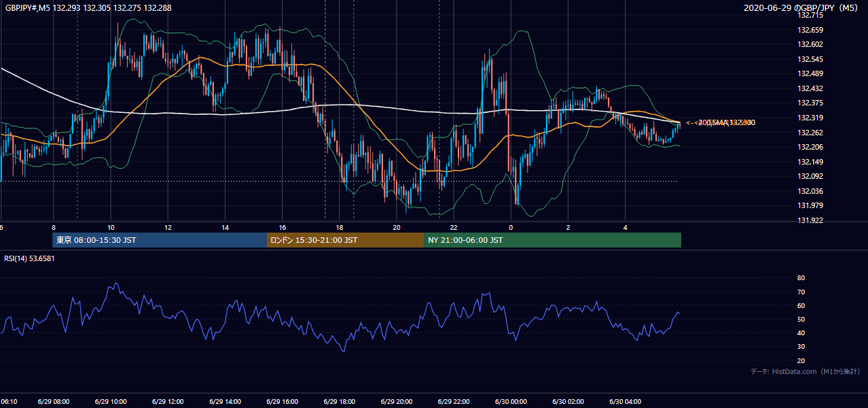Click the 6/29 20:00 bottom time label
The width and height of the screenshot is (868, 408).
(x=397, y=402)
